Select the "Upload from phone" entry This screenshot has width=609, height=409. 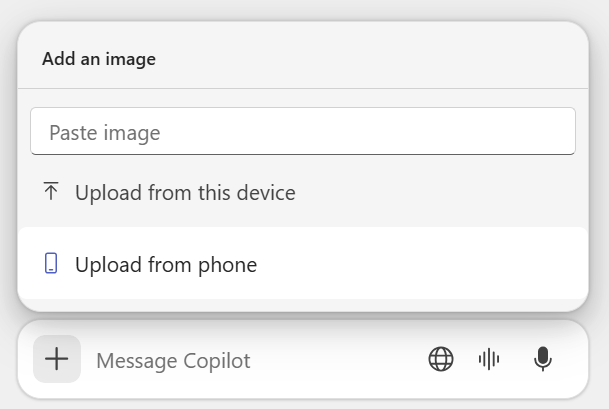tap(166, 265)
